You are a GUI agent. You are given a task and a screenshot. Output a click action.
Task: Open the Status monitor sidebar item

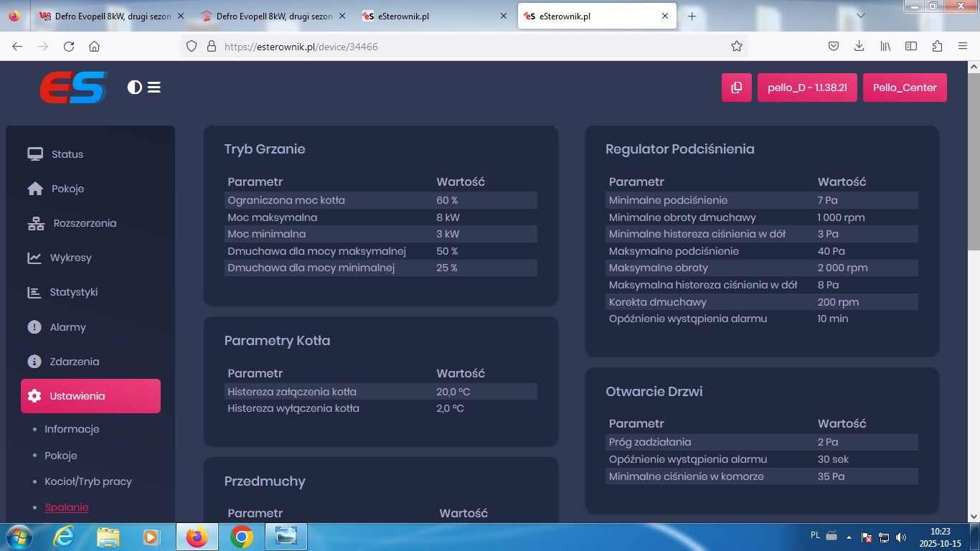tap(67, 154)
